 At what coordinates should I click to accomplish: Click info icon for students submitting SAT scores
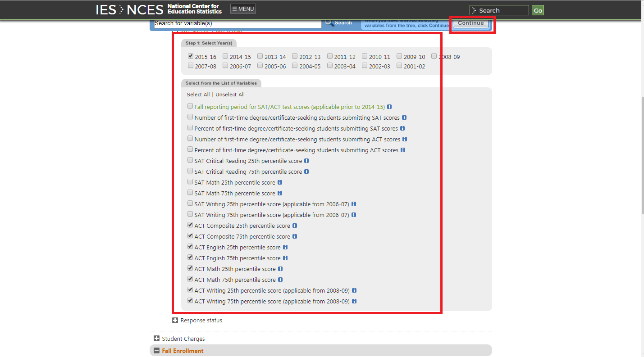coord(404,117)
